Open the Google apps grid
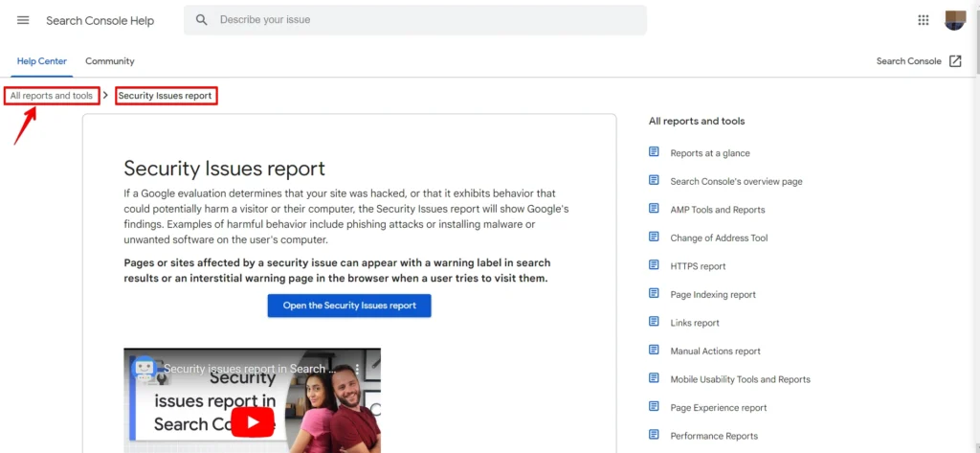Viewport: 980px width, 453px height. (x=924, y=20)
